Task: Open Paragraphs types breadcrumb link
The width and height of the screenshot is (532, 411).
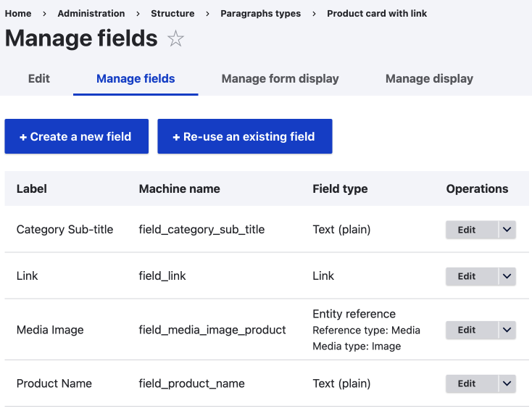Action: click(260, 13)
